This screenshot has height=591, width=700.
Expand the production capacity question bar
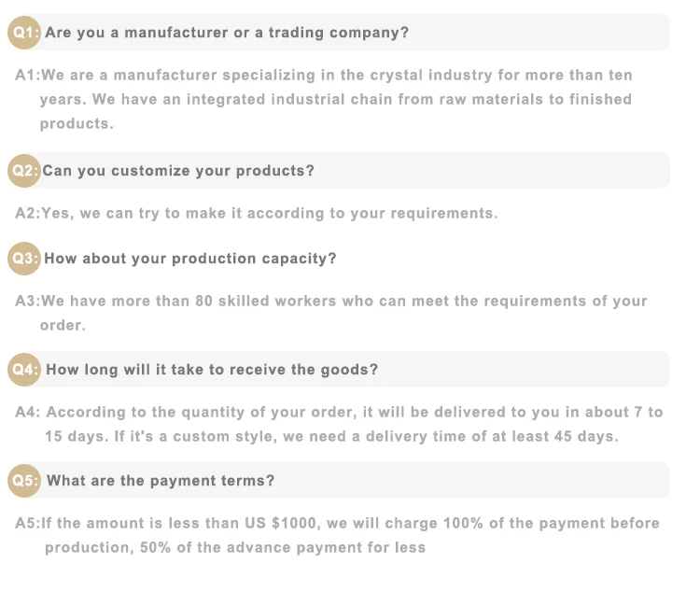[x=339, y=259]
